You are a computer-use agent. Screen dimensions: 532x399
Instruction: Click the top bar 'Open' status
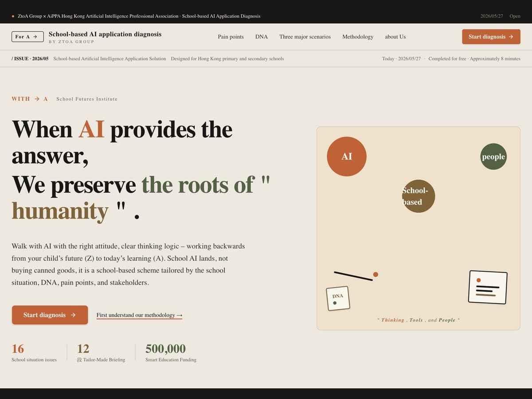[515, 16]
